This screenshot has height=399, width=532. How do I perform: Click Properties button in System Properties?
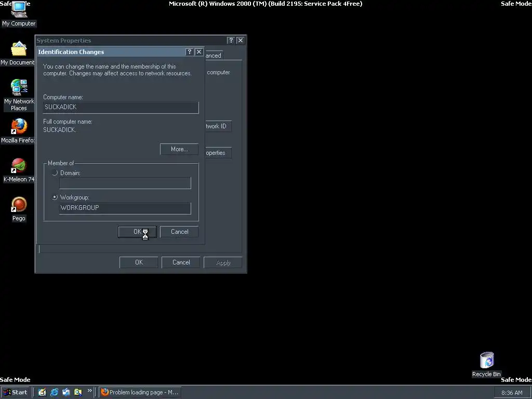tap(218, 153)
